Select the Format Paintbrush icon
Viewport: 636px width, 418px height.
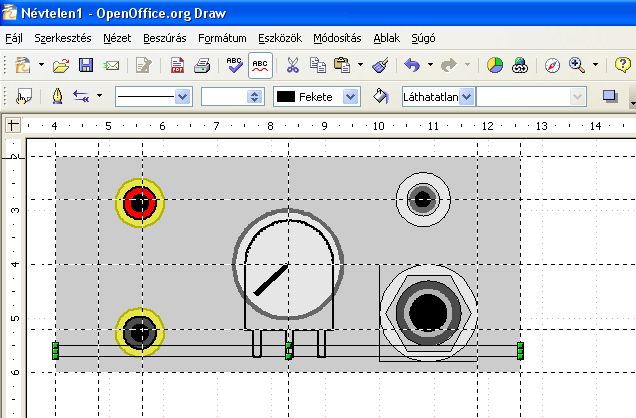(x=380, y=65)
